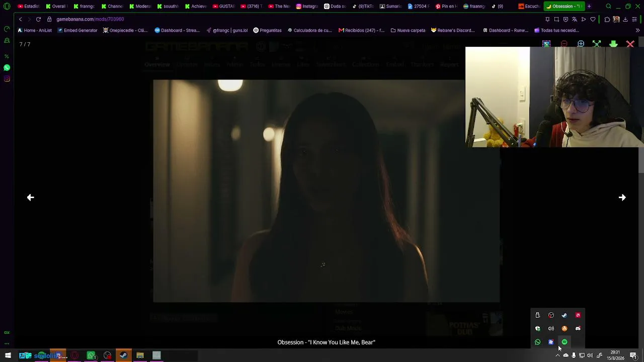
Task: Reload the GameBanana page
Action: point(38,19)
